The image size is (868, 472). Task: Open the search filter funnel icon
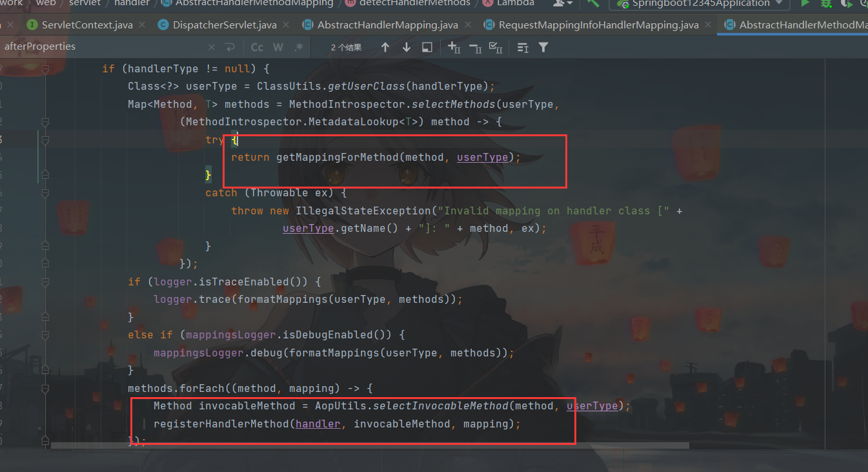[543, 47]
